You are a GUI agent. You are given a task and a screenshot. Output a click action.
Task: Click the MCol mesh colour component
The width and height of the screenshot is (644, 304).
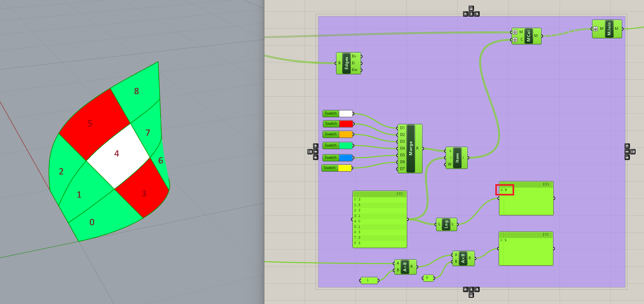coord(529,36)
